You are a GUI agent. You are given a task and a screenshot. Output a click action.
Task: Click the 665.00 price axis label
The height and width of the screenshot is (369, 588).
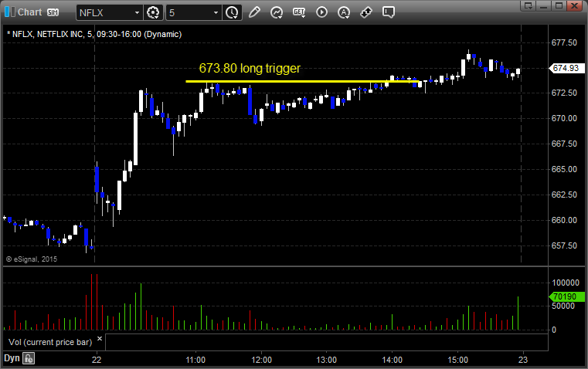[x=564, y=169]
